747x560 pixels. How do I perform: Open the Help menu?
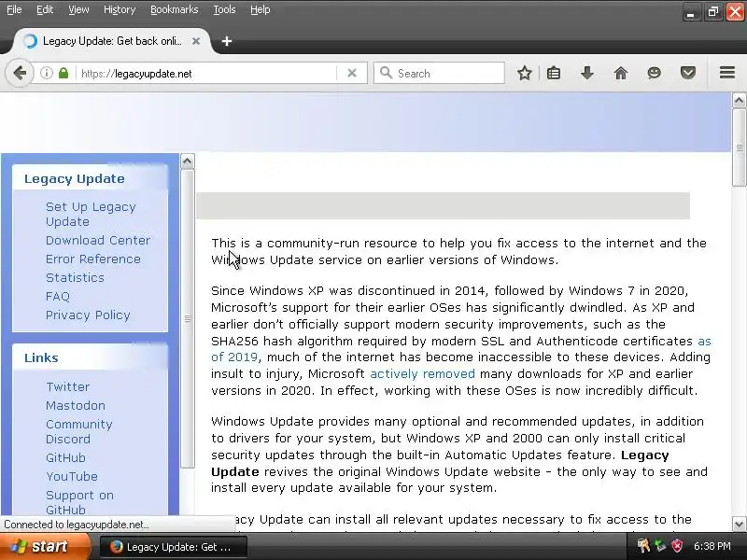pyautogui.click(x=261, y=9)
